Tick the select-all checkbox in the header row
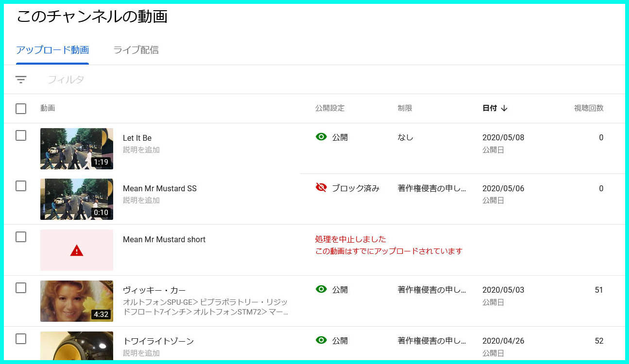629x364 pixels. (x=21, y=109)
